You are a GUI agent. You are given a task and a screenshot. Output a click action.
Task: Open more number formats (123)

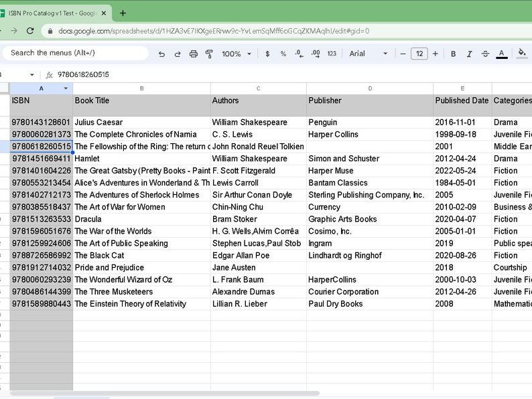(332, 54)
